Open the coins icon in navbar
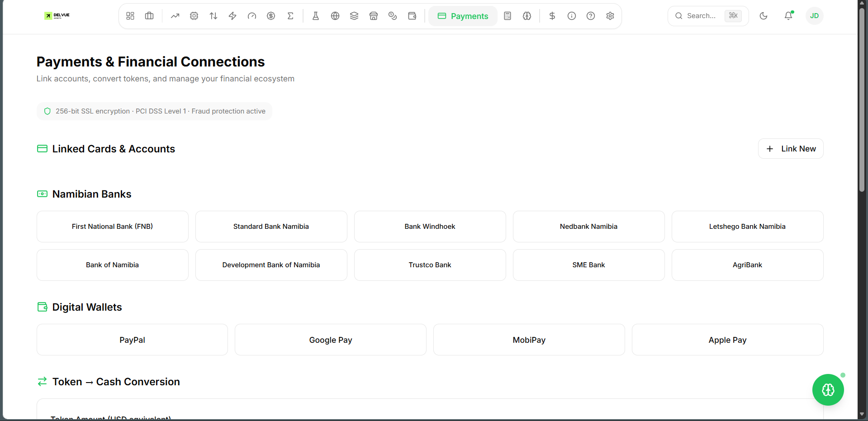The width and height of the screenshot is (868, 421). pos(393,16)
